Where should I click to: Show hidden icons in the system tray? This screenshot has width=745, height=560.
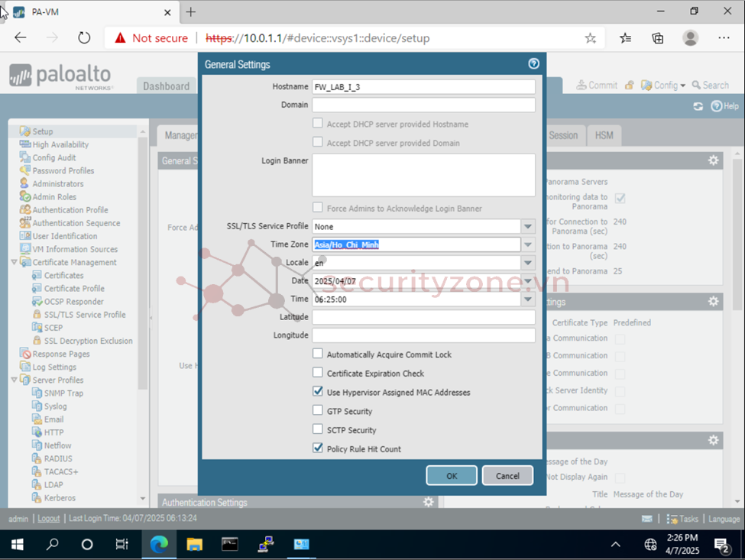(615, 544)
